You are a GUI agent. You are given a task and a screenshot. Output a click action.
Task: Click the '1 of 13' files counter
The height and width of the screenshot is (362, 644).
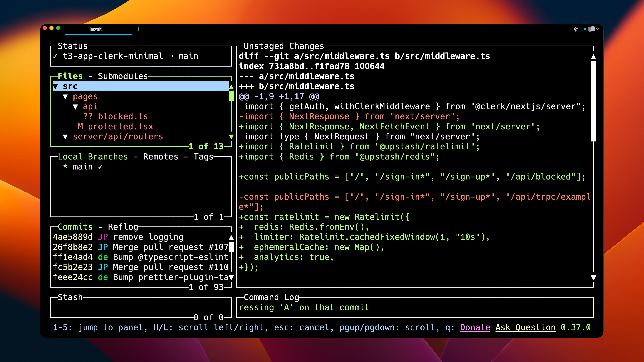[206, 146]
